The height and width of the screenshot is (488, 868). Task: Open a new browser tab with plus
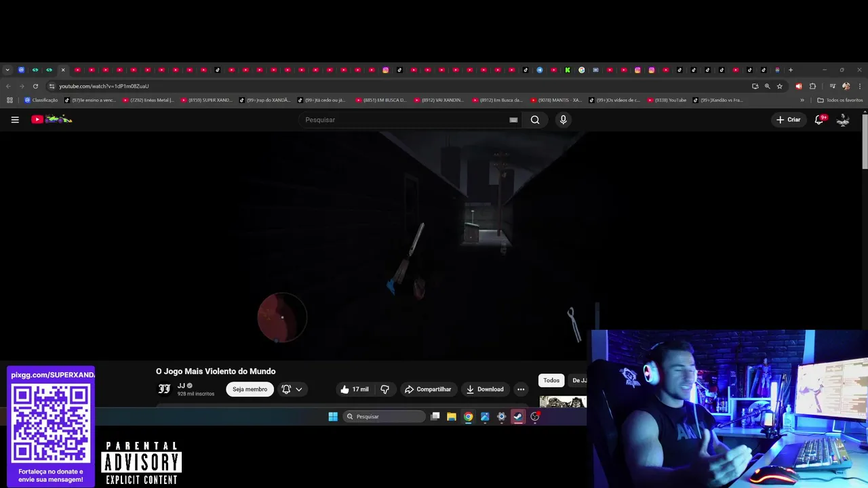point(790,70)
